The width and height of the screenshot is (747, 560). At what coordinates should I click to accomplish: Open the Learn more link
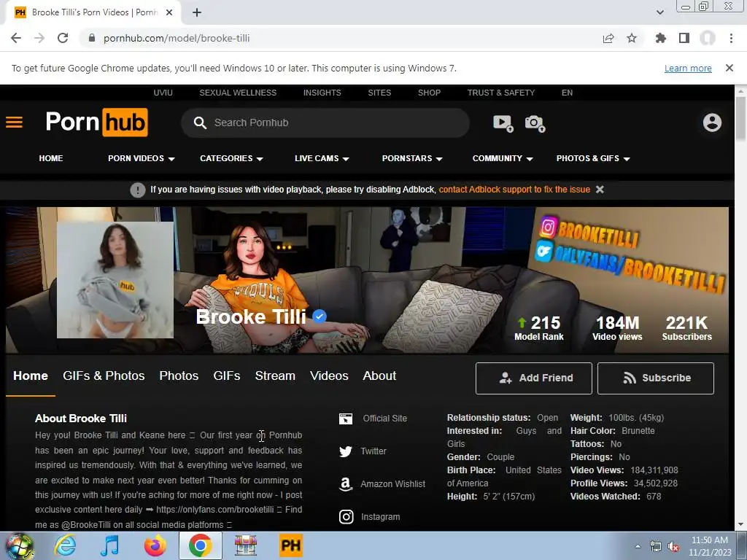pos(688,68)
